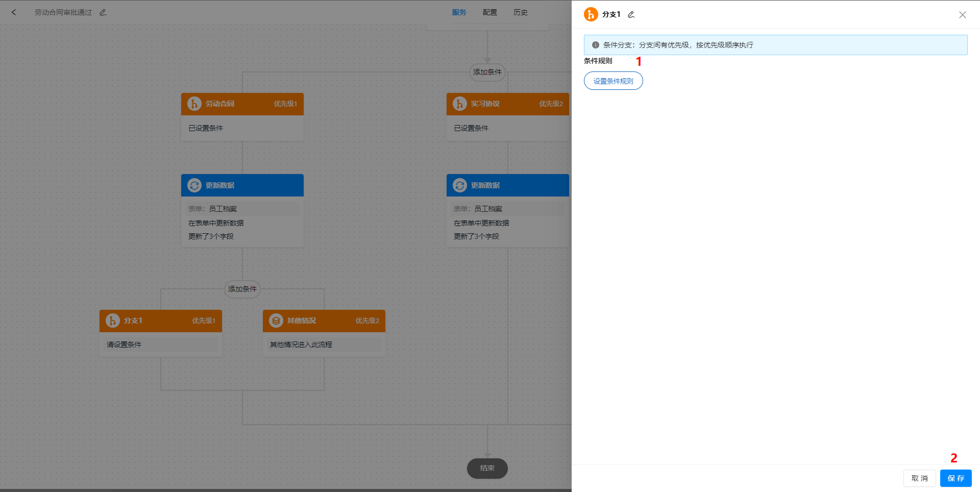Click the pencil icon to rename 分支1
Image resolution: width=980 pixels, height=492 pixels.
[x=630, y=14]
